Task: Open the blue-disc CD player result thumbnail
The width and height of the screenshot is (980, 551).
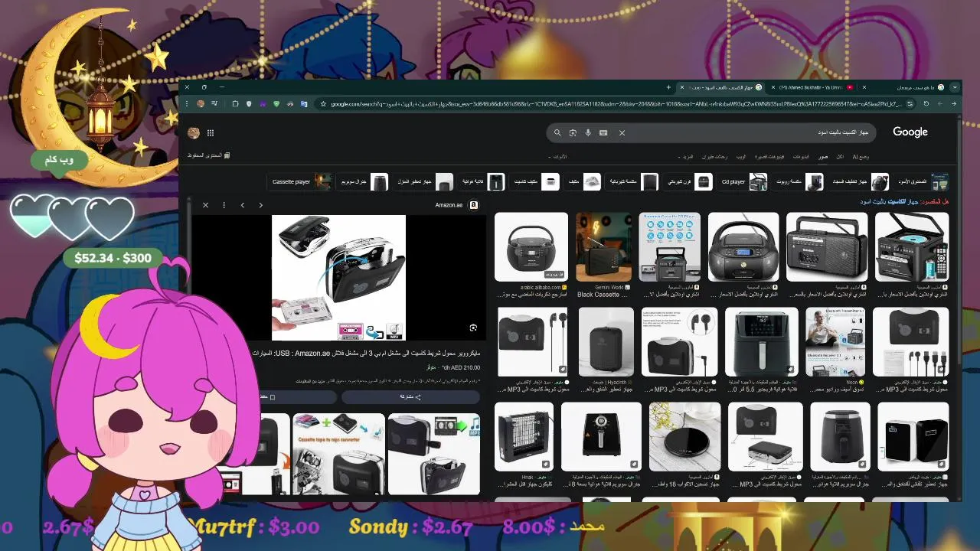Action: (x=911, y=247)
